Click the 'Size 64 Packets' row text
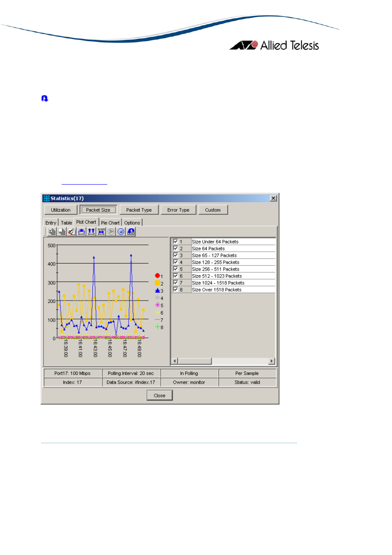Viewport: 392px width, 555px height. pyautogui.click(x=208, y=249)
